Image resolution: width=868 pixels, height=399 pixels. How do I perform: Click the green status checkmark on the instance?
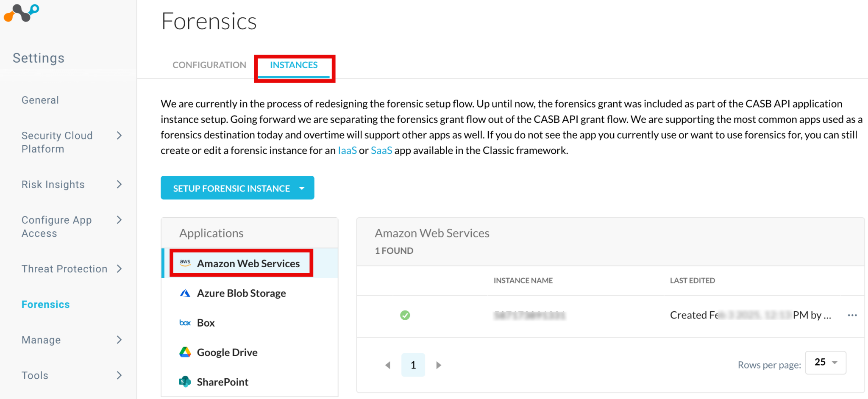(x=405, y=315)
